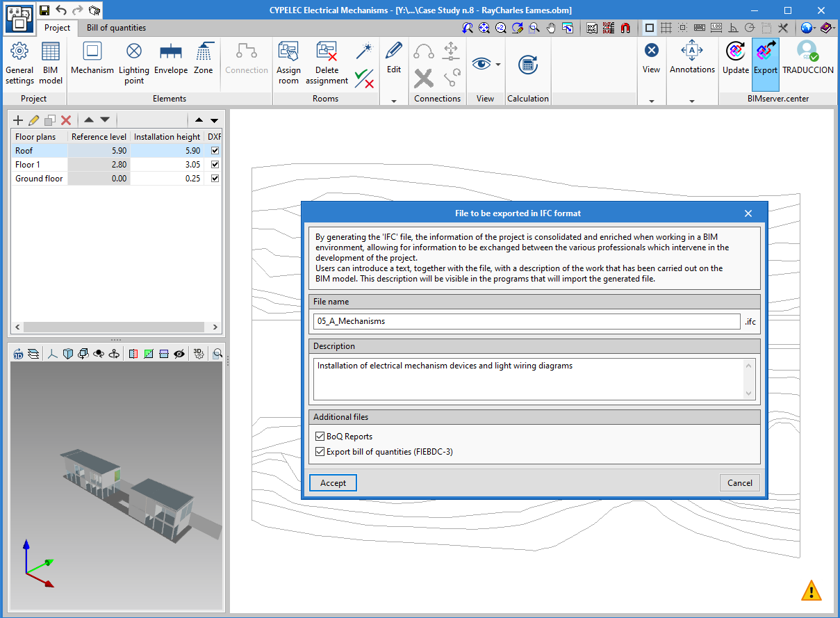Screen dimensions: 840x618
Task: Open the TRADUCCION user account icon
Action: click(x=808, y=58)
